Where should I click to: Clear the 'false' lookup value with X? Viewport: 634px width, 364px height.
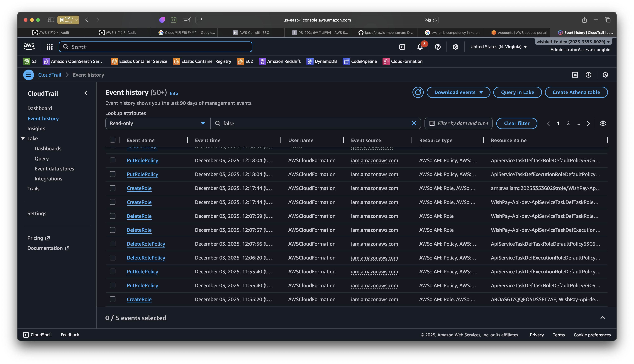(x=414, y=123)
